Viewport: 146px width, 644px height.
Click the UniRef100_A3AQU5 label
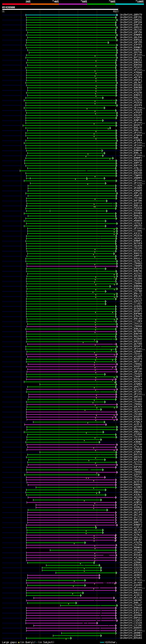pyautogui.click(x=131, y=191)
